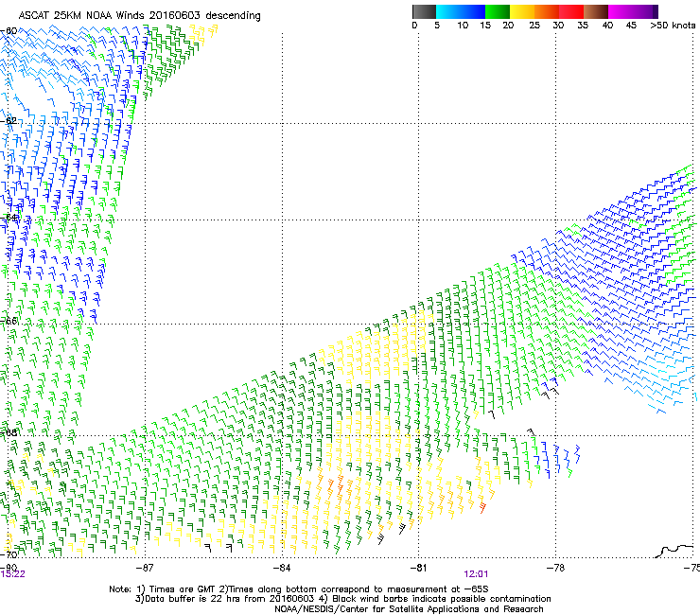Click the yellow 20-25 knots color segment
This screenshot has height=615, width=700.
[522, 11]
